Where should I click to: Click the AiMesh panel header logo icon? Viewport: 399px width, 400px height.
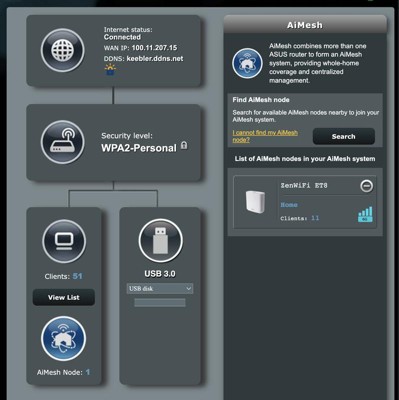pyautogui.click(x=247, y=63)
